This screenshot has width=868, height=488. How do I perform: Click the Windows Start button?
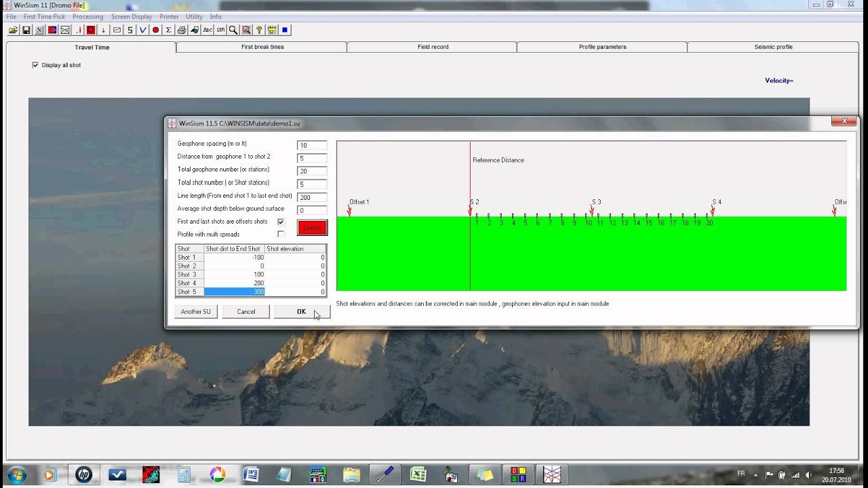click(x=16, y=474)
